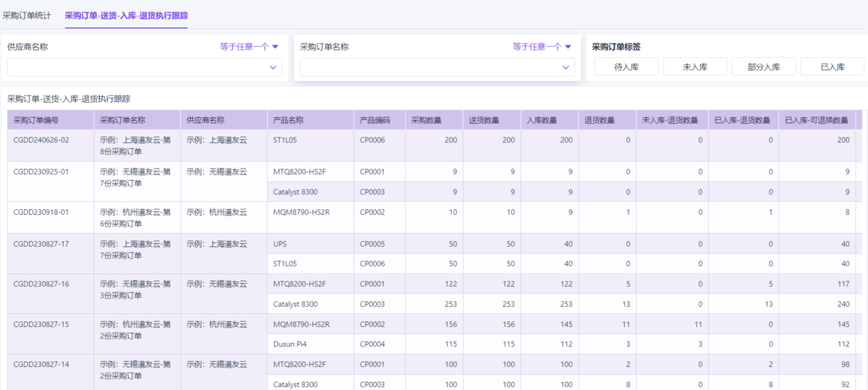Click the 采购订单编号 column header
The width and height of the screenshot is (868, 390).
[36, 120]
